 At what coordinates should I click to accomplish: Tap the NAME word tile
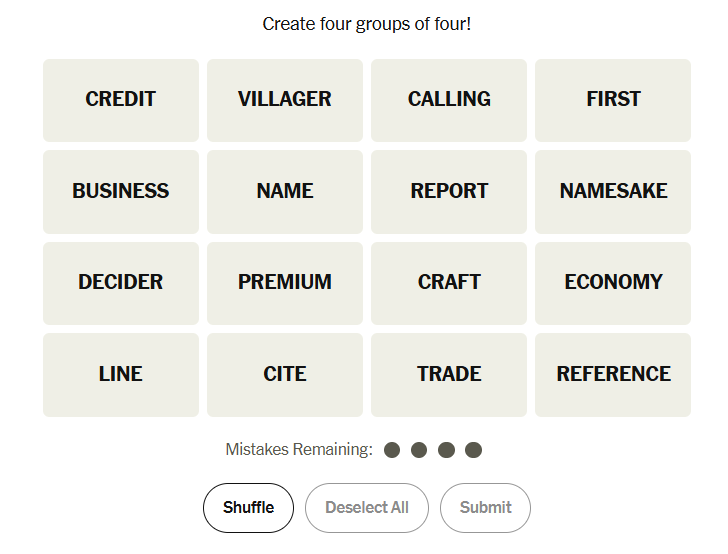tap(285, 192)
